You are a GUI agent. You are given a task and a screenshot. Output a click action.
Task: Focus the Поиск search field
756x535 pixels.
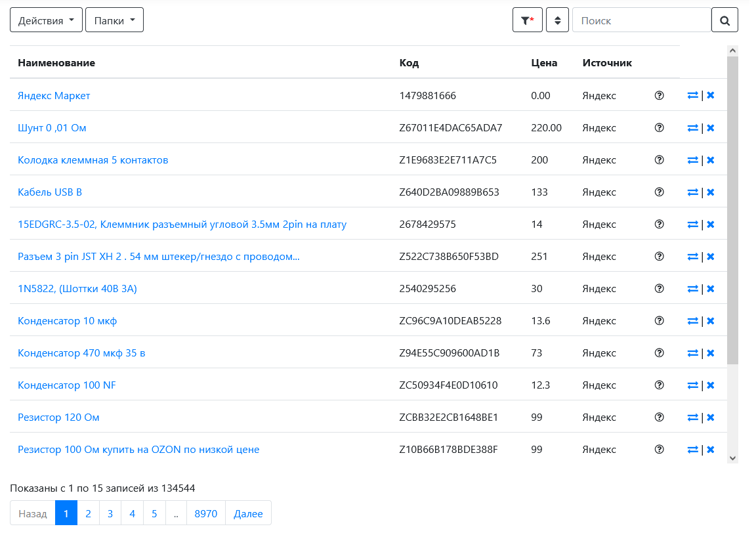642,20
